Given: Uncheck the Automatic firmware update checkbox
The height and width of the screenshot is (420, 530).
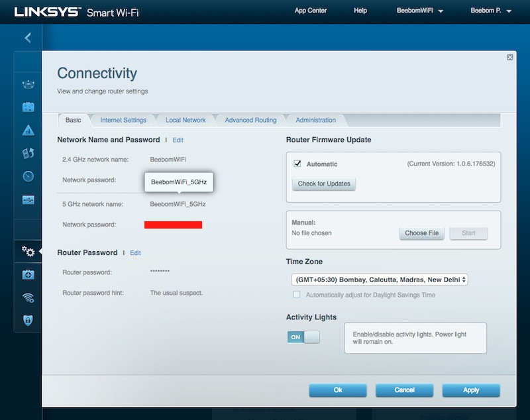Looking at the screenshot, I should [x=296, y=164].
